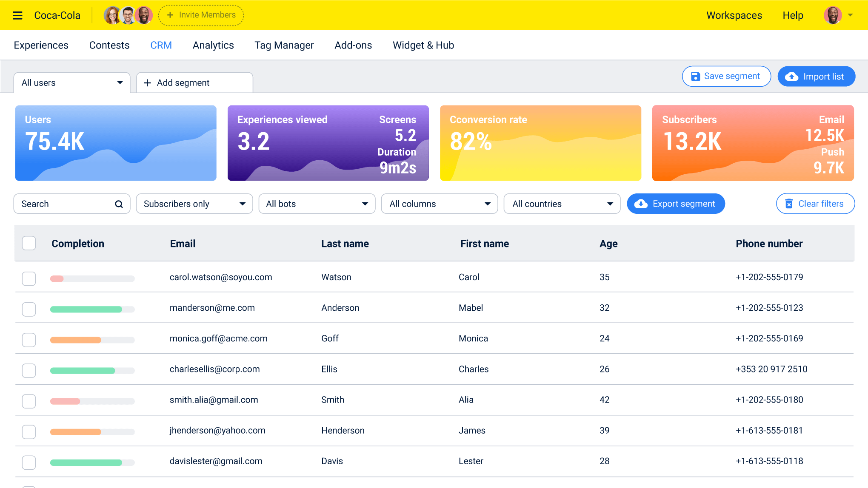
Task: Click the Workspaces link
Action: pyautogui.click(x=734, y=15)
